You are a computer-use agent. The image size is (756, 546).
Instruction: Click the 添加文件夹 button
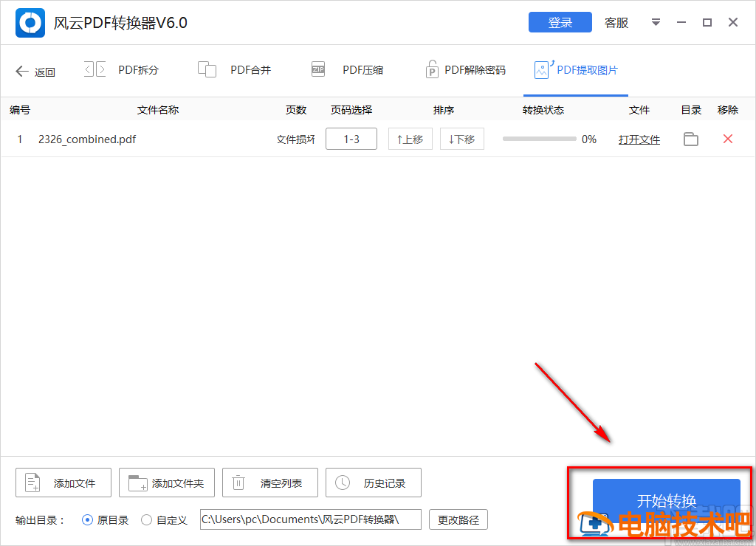(166, 483)
